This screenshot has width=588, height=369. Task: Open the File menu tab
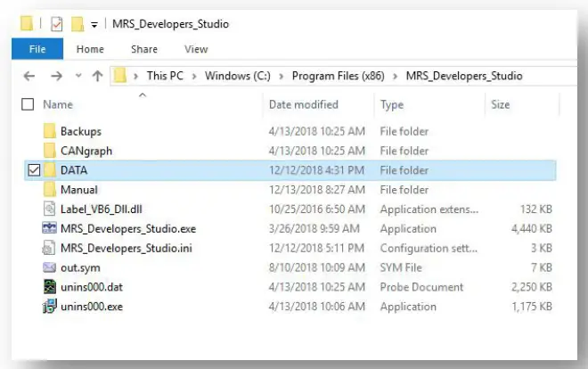click(x=37, y=49)
